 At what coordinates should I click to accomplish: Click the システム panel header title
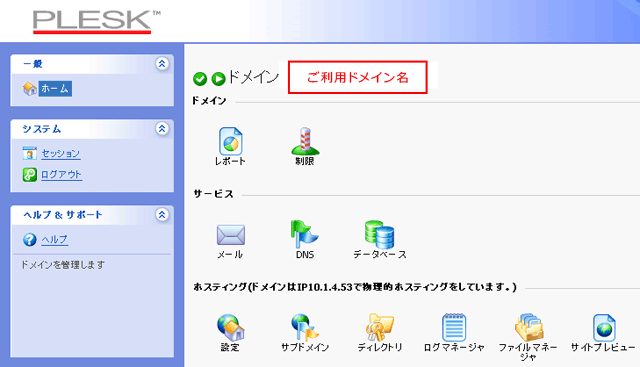(x=42, y=129)
